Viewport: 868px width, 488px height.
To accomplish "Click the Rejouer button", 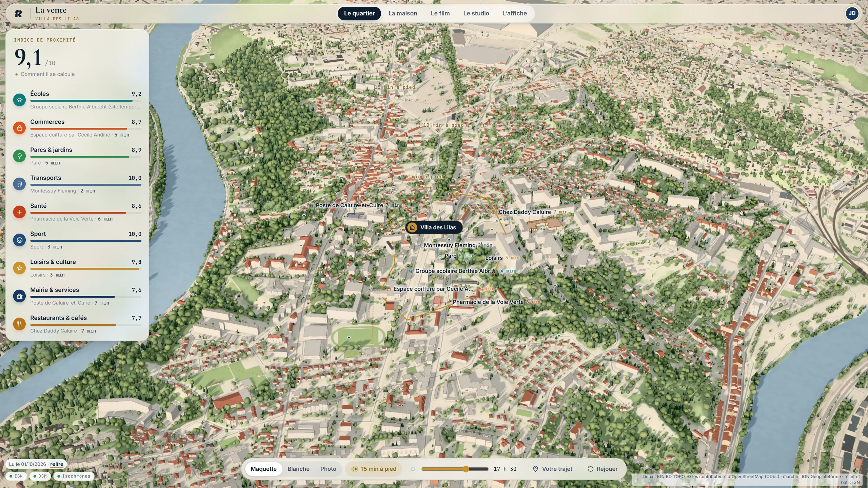I will click(x=603, y=469).
